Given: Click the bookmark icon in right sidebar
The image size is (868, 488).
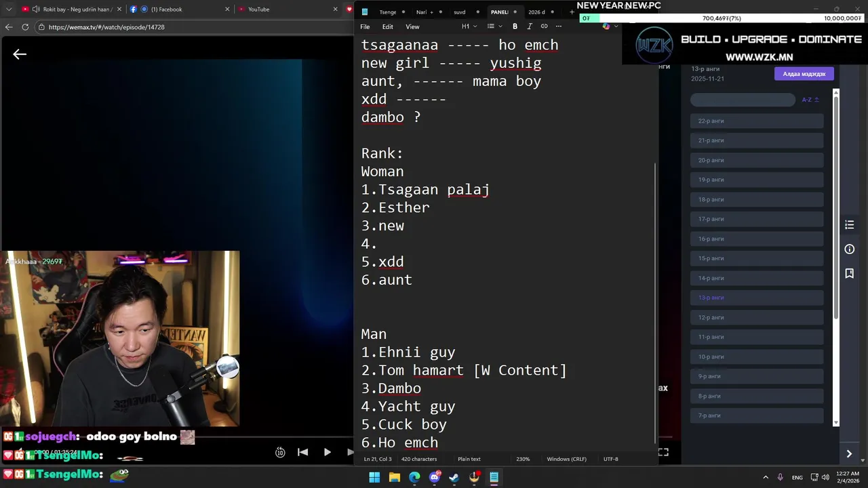Looking at the screenshot, I should click(849, 274).
